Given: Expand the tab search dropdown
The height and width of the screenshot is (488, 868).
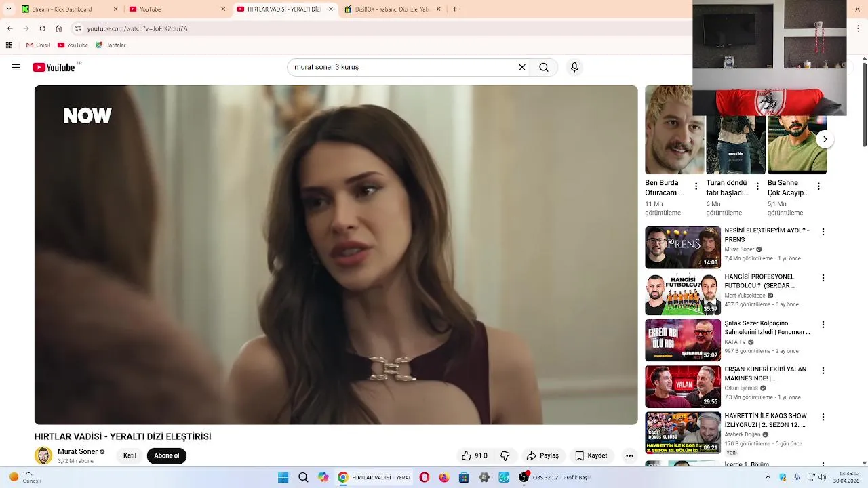Looking at the screenshot, I should click(x=9, y=9).
